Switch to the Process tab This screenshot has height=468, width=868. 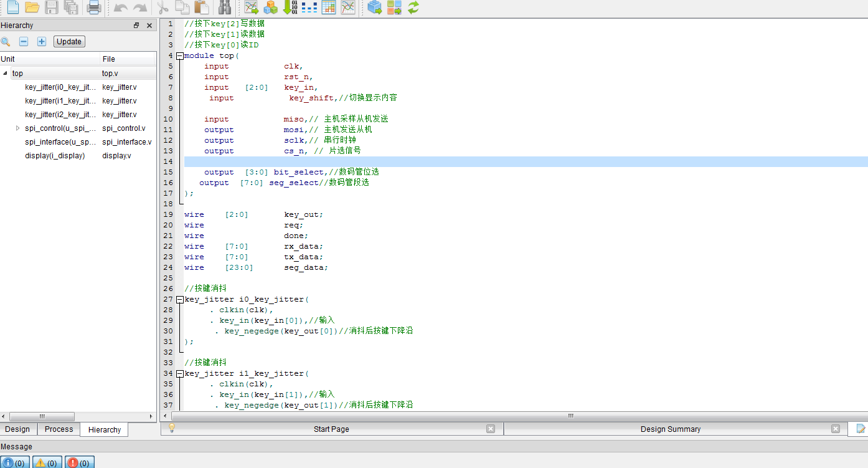point(59,429)
